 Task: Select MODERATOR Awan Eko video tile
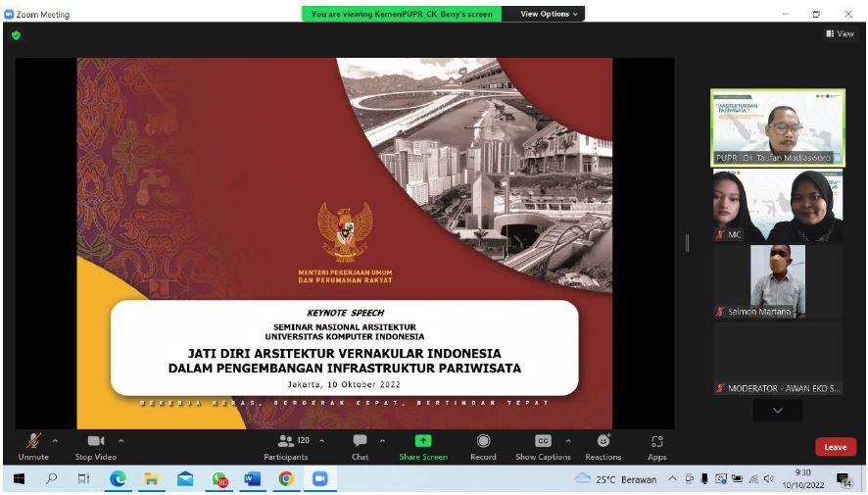[778, 358]
